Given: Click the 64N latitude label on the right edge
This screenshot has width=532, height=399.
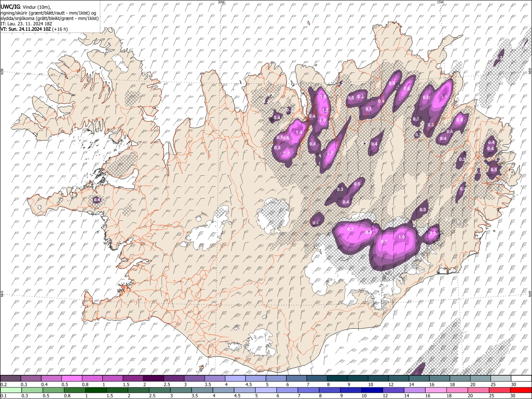Looking at the screenshot, I should coord(530,294).
